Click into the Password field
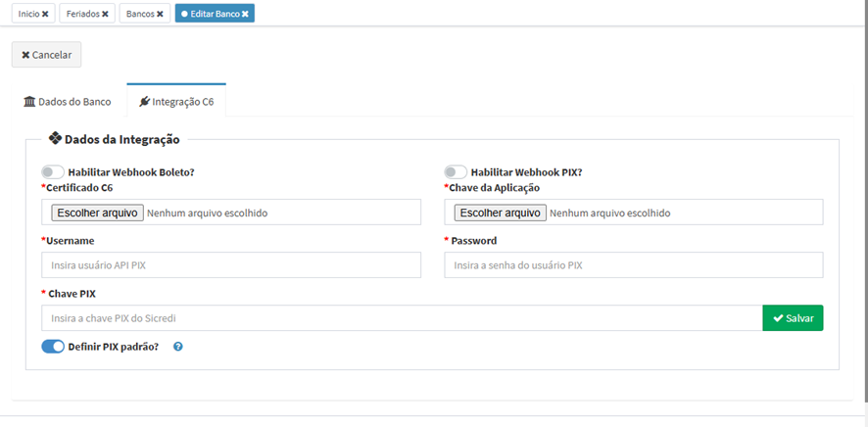Viewport: 868px width, 427px height. [633, 265]
